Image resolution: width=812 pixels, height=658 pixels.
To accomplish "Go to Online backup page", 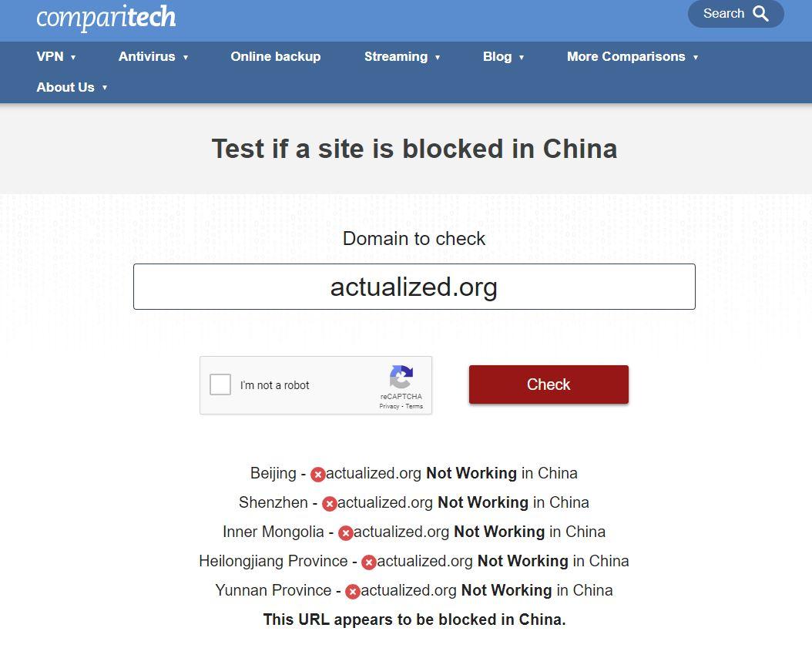I will [x=276, y=56].
